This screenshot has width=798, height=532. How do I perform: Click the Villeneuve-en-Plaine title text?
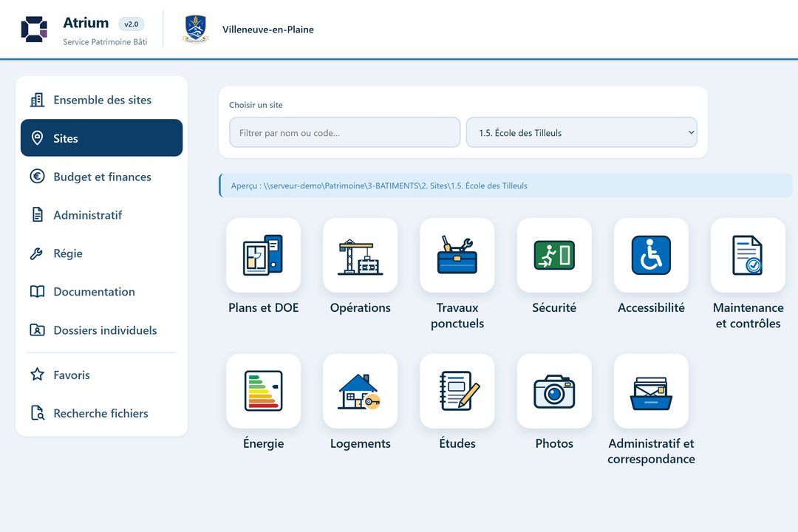click(x=267, y=30)
